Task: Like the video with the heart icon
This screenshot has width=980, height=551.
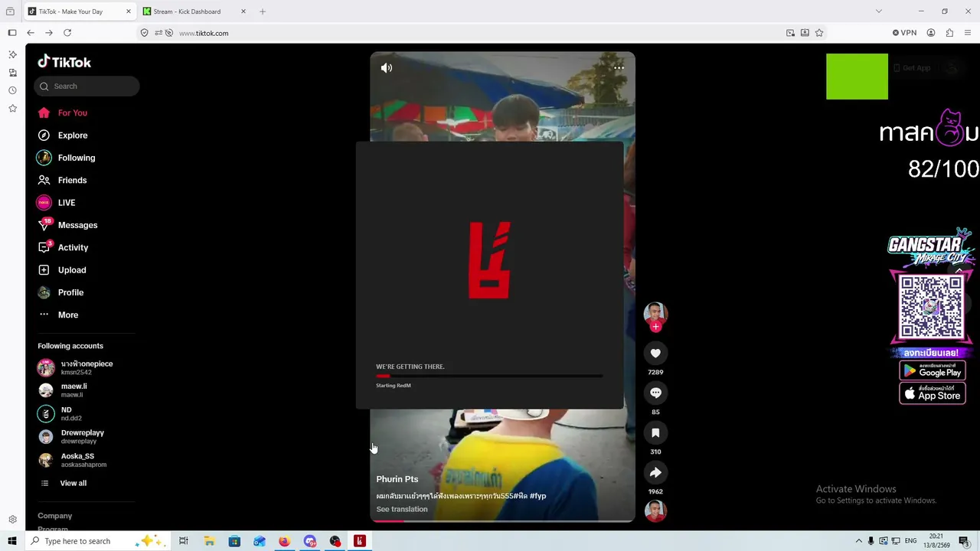Action: [x=655, y=353]
